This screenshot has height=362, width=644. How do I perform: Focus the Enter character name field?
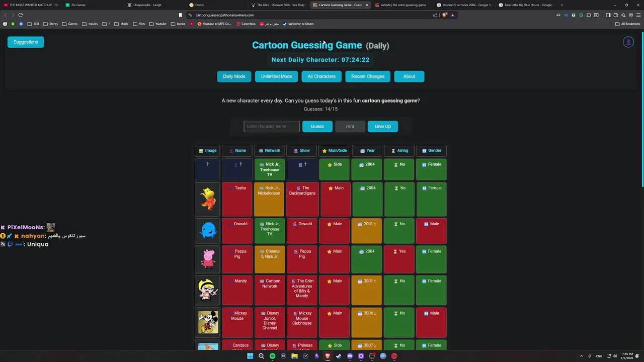(272, 126)
